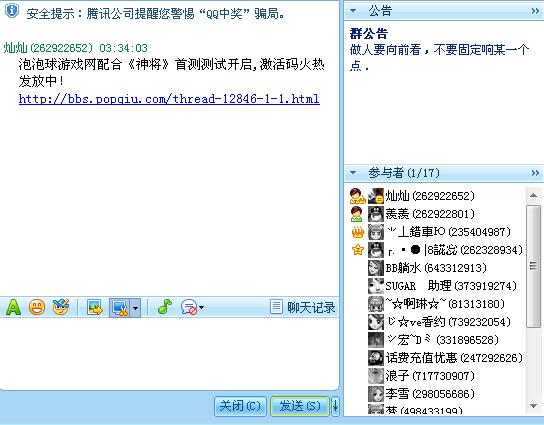This screenshot has height=425, width=544.
Task: Click avatar of SUGAR 助理
Action: point(376,286)
